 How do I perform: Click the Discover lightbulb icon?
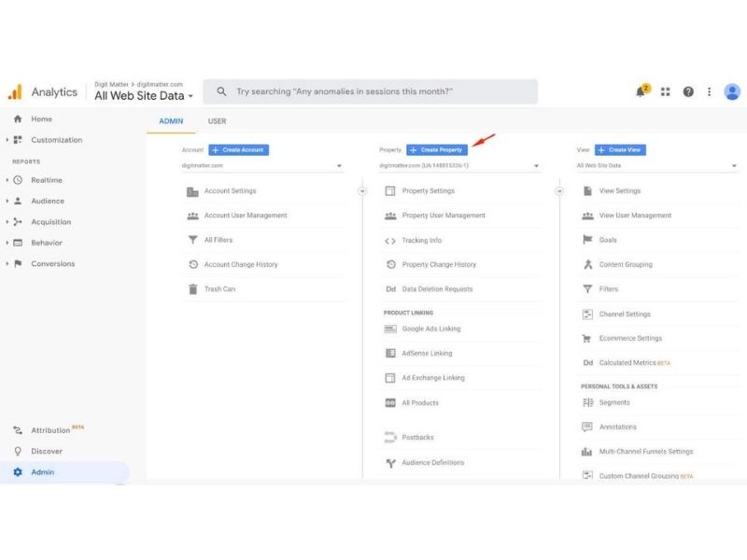[x=18, y=451]
